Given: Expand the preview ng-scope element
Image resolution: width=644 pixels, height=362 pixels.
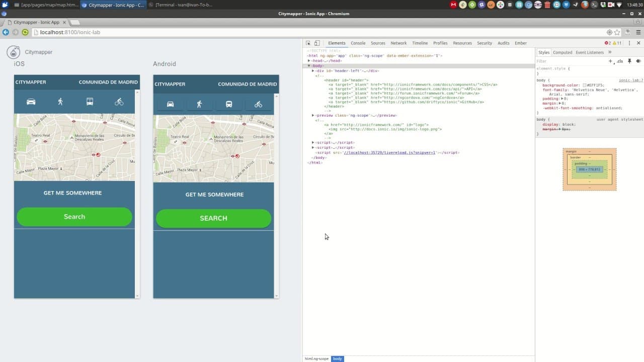Looking at the screenshot, I should [313, 116].
